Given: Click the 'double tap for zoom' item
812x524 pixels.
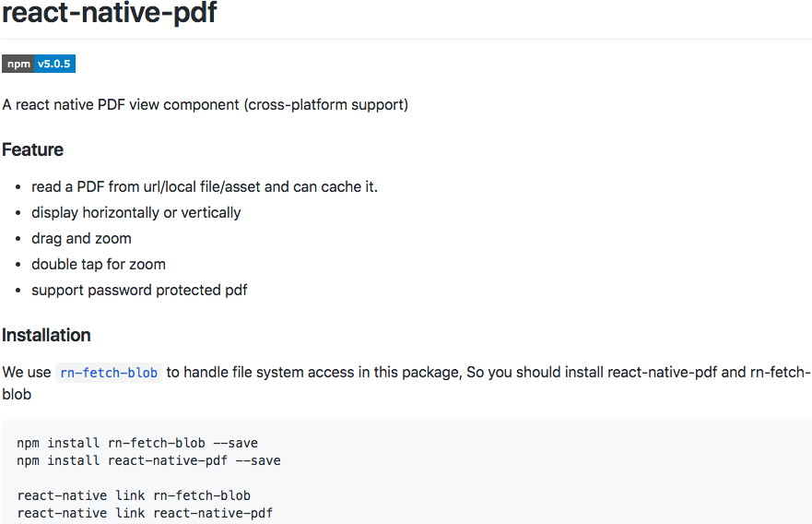Looking at the screenshot, I should tap(99, 265).
